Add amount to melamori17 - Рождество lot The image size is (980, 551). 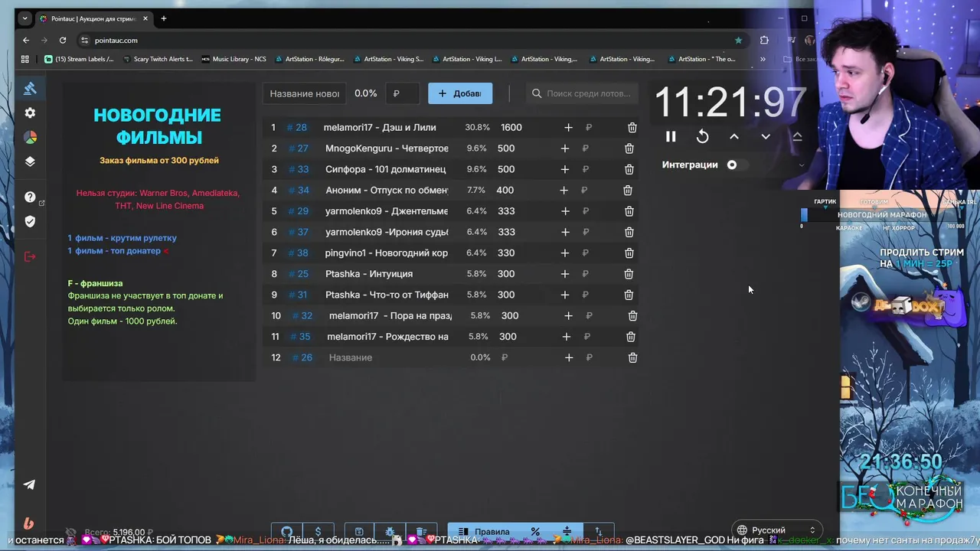coord(567,337)
